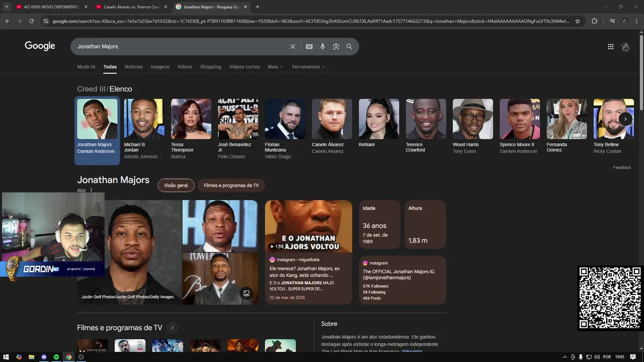Go to the Google homepage logo
644x362 pixels.
click(x=40, y=46)
